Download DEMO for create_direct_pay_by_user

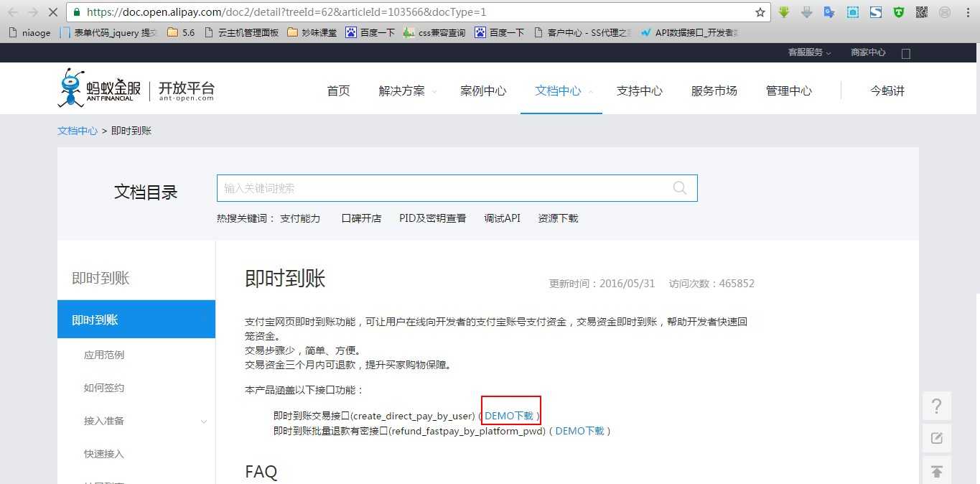[509, 416]
